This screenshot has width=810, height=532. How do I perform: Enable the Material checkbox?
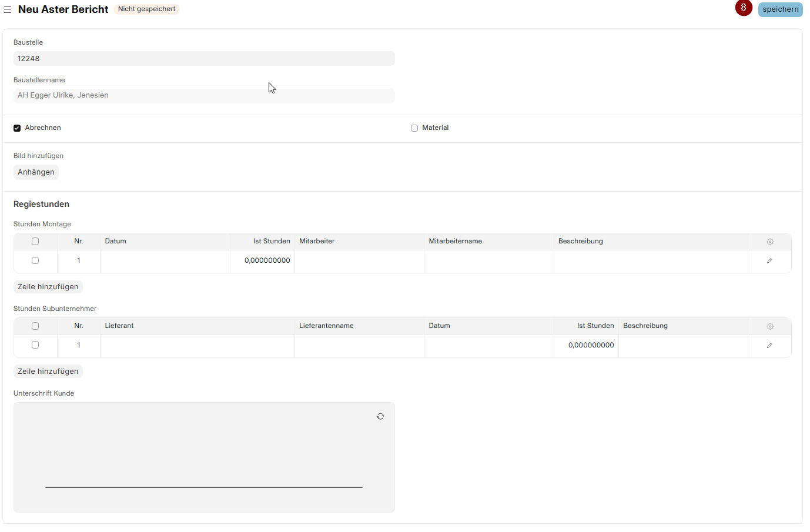[414, 128]
